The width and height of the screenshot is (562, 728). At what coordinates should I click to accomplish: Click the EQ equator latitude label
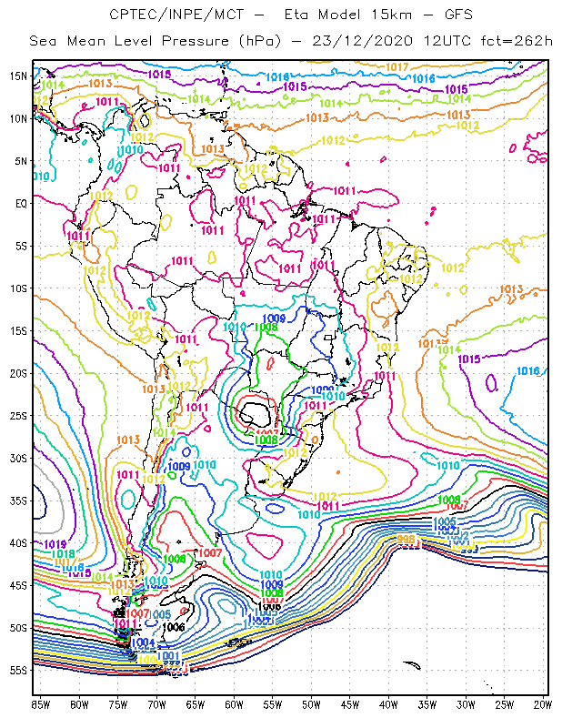[19, 204]
